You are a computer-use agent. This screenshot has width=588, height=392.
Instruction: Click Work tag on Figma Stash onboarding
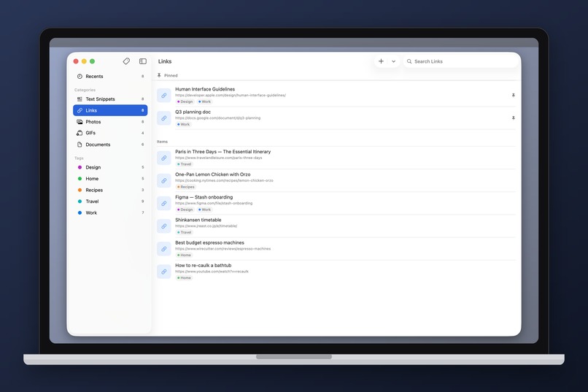tap(205, 210)
